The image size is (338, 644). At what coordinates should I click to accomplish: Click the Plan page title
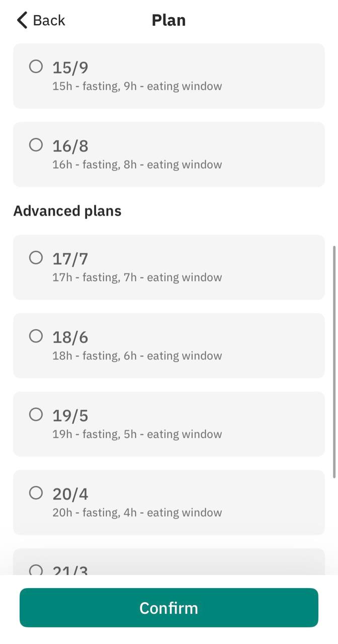click(169, 20)
